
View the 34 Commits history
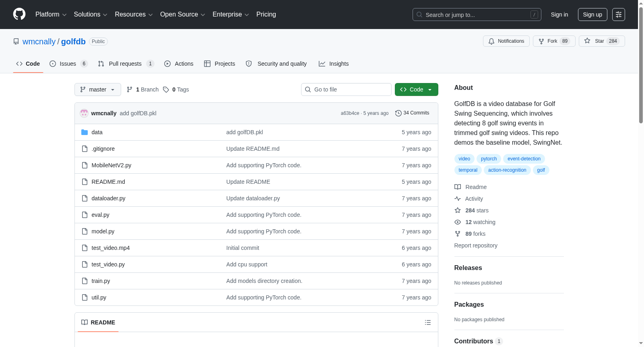click(x=412, y=113)
